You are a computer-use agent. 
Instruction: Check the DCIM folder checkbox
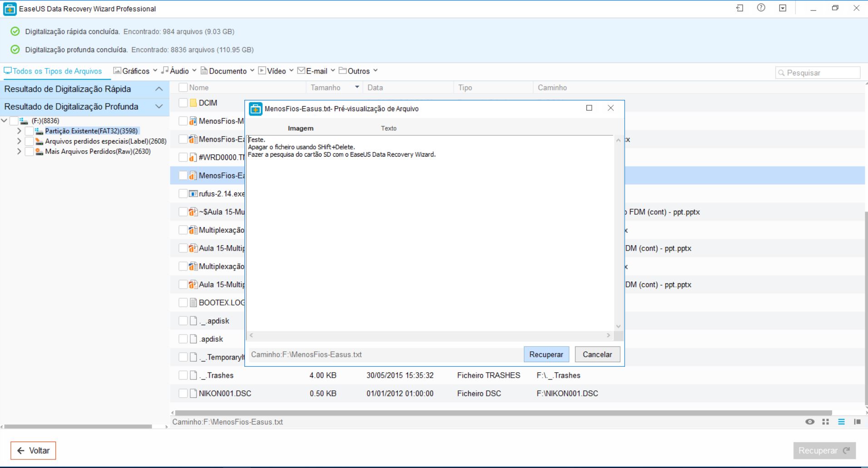pos(183,103)
